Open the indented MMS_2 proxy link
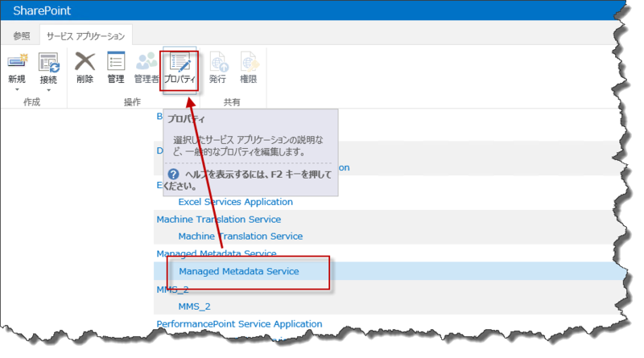 pyautogui.click(x=194, y=307)
